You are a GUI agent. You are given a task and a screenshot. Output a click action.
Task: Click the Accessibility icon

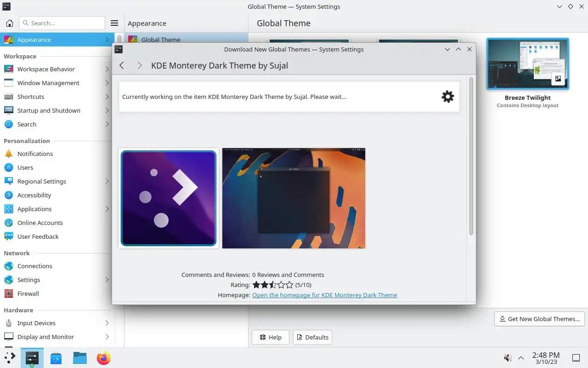click(9, 195)
